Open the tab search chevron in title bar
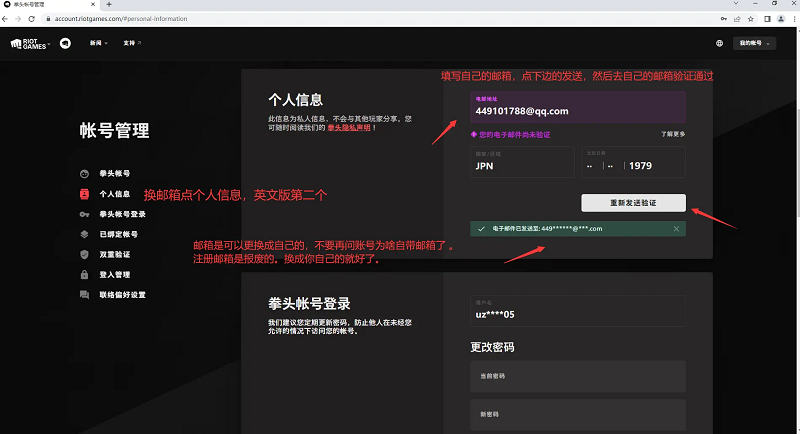The width and height of the screenshot is (800, 434). (736, 4)
